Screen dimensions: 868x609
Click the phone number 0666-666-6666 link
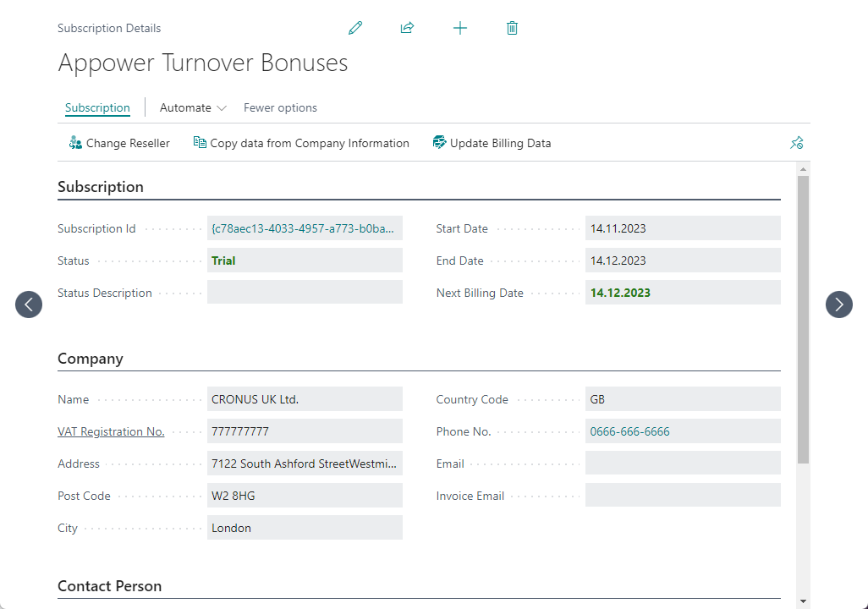629,431
